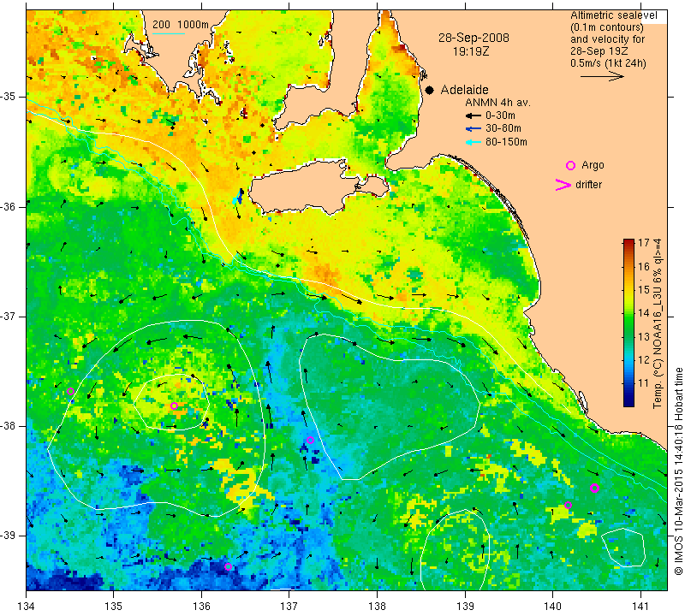Click the '28-Sep-2008' date text

point(474,38)
